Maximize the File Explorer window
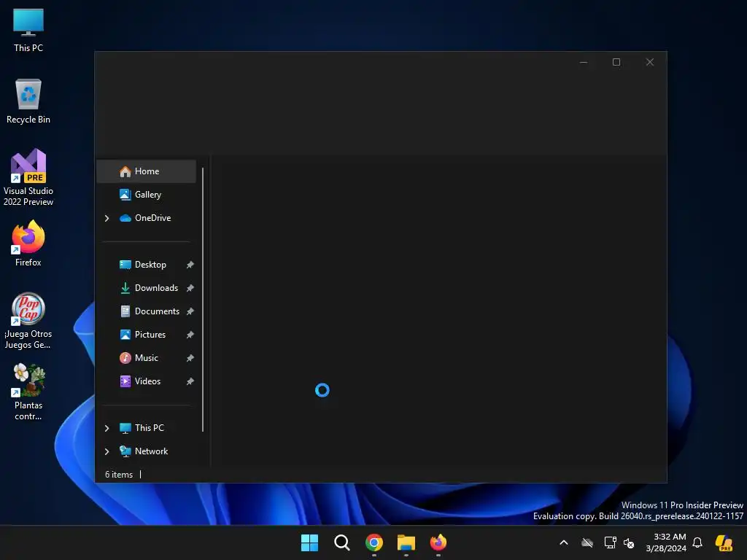747x560 pixels. (x=616, y=63)
